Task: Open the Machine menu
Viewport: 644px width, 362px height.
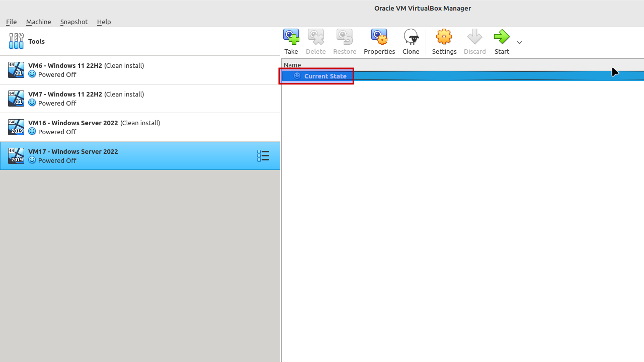Action: pyautogui.click(x=38, y=22)
